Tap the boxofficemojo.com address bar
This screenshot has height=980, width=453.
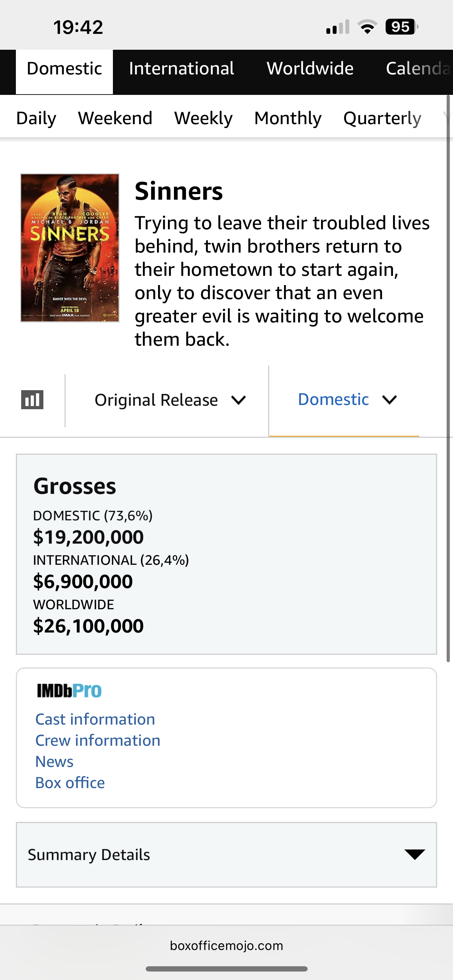226,946
